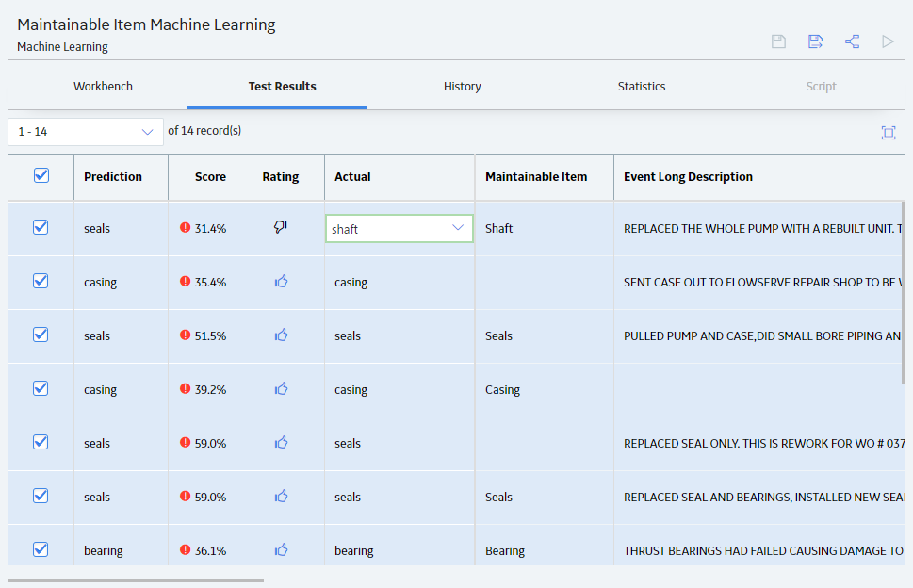Viewport: 913px width, 588px height.
Task: Uncheck the 39.2% casing row checkbox
Action: tap(41, 388)
